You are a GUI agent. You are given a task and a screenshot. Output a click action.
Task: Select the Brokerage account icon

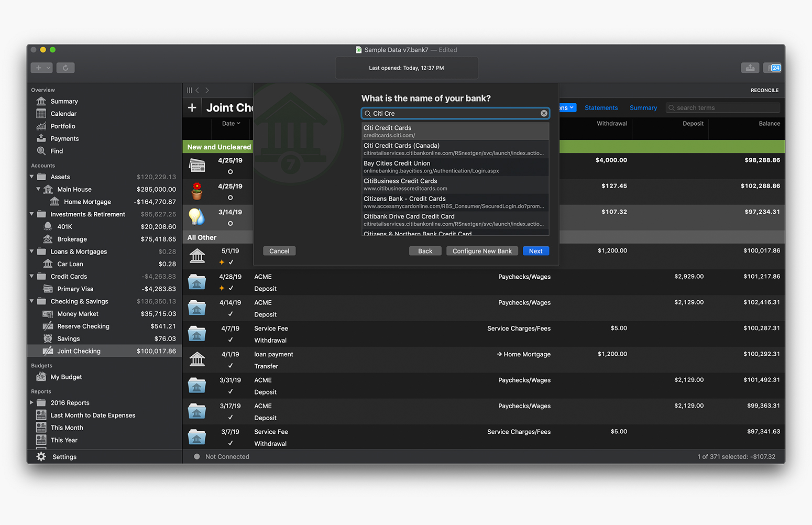click(x=48, y=239)
